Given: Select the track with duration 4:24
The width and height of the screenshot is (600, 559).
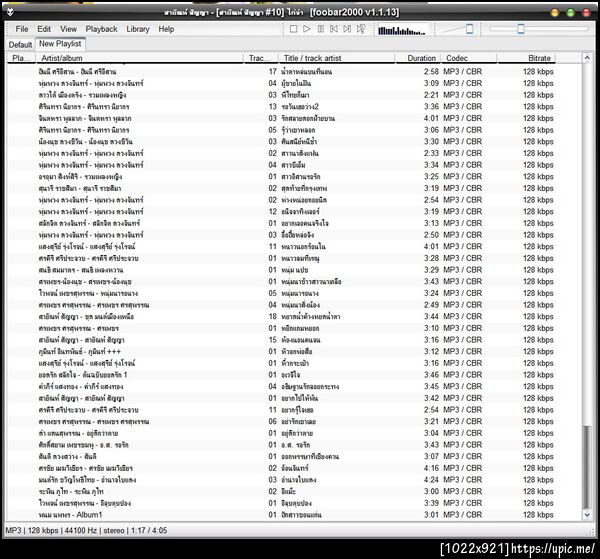Looking at the screenshot, I should (295, 480).
